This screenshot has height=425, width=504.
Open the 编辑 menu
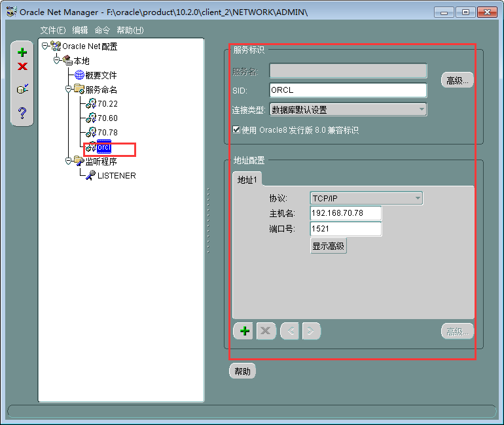pyautogui.click(x=80, y=30)
